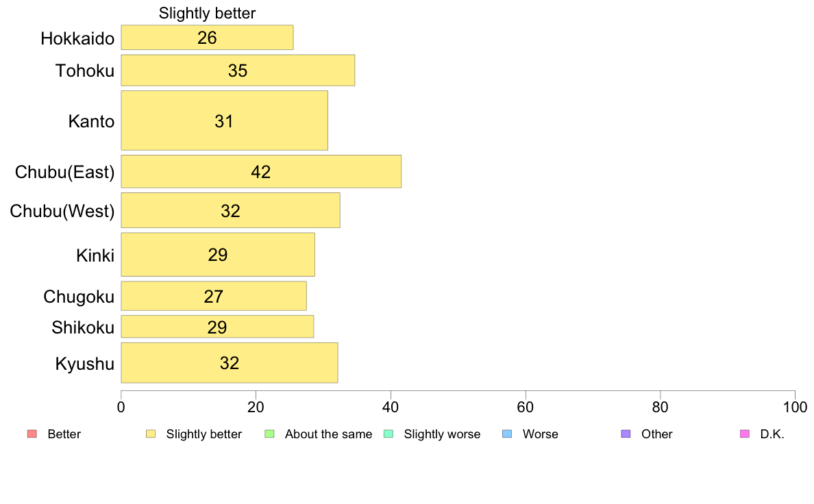
Task: Click the red Better legend swatch
Action: [x=32, y=434]
